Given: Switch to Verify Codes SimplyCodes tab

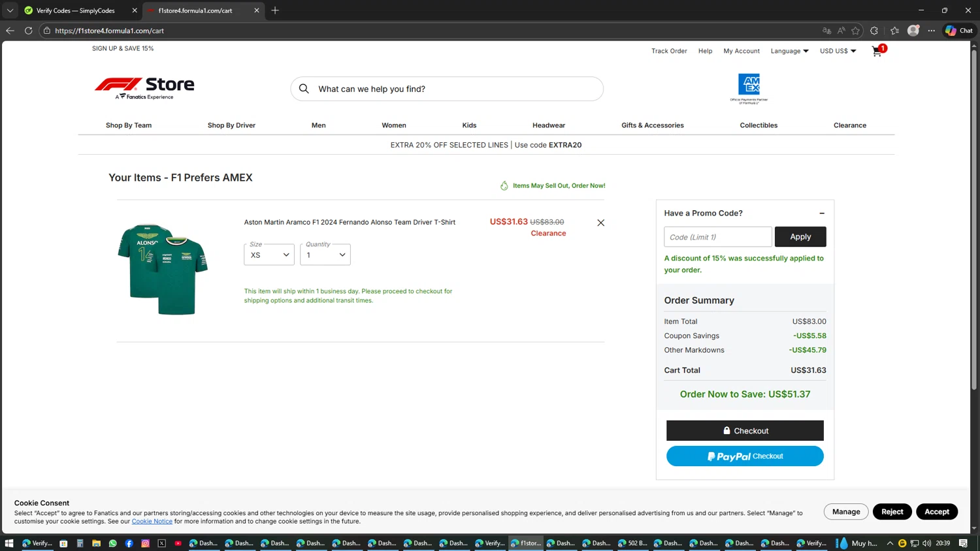Looking at the screenshot, I should coord(75,10).
